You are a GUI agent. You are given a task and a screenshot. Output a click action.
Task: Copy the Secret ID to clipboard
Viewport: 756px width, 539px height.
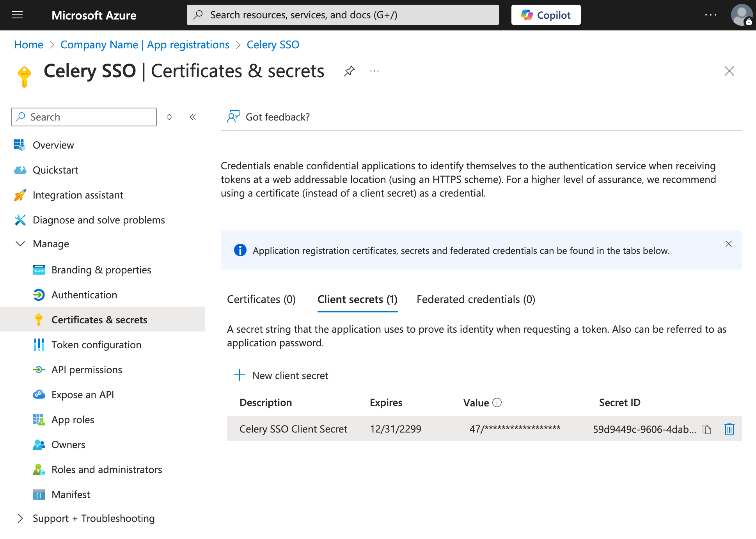click(x=707, y=429)
